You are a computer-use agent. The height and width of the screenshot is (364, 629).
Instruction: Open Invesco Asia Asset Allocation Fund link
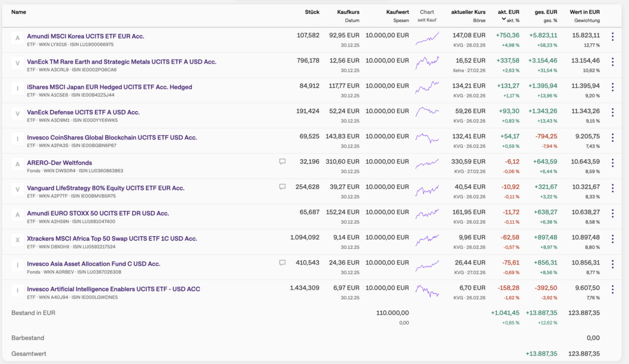click(94, 264)
